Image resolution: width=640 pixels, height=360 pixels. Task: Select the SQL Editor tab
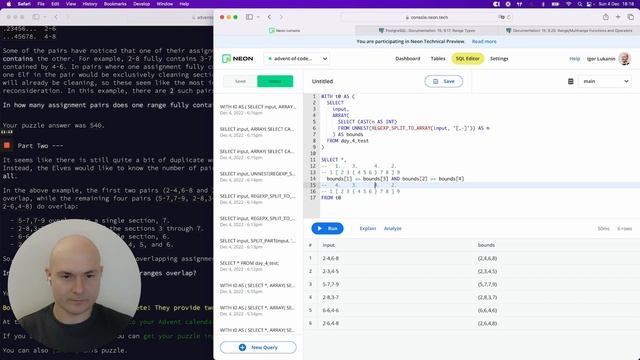(x=467, y=59)
